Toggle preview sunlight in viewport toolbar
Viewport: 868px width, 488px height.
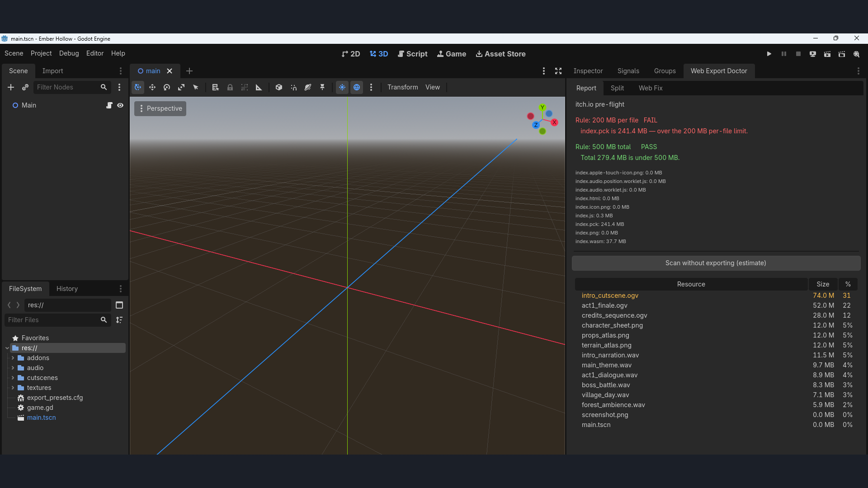tap(342, 87)
